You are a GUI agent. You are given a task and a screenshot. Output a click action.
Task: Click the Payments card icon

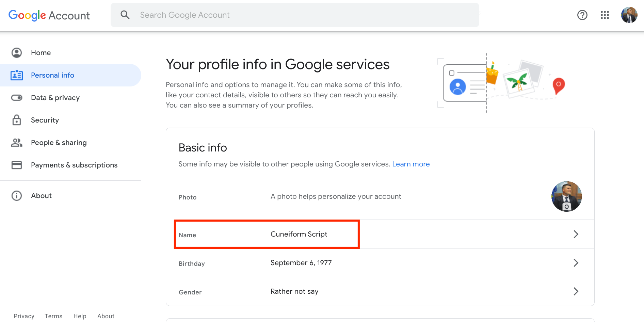tap(17, 165)
